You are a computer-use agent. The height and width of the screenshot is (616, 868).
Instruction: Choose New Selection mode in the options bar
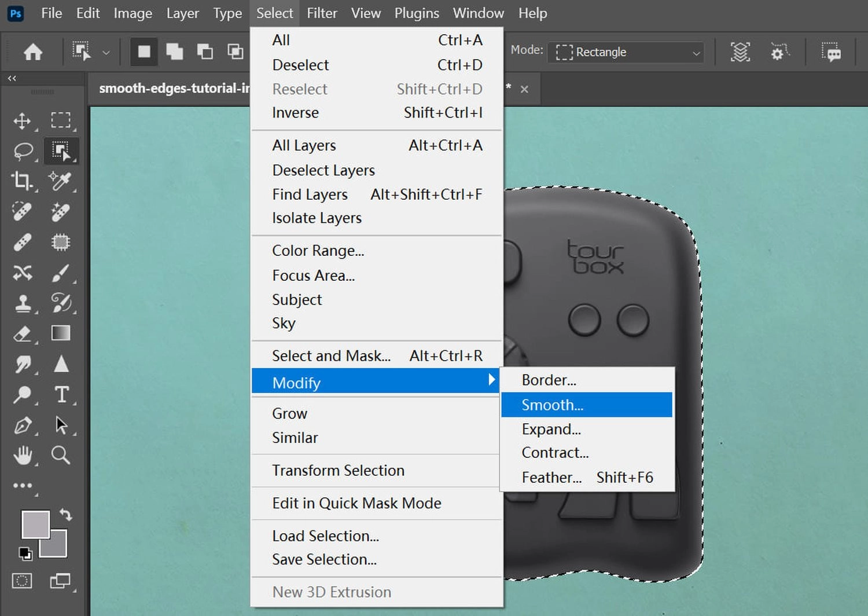(144, 52)
